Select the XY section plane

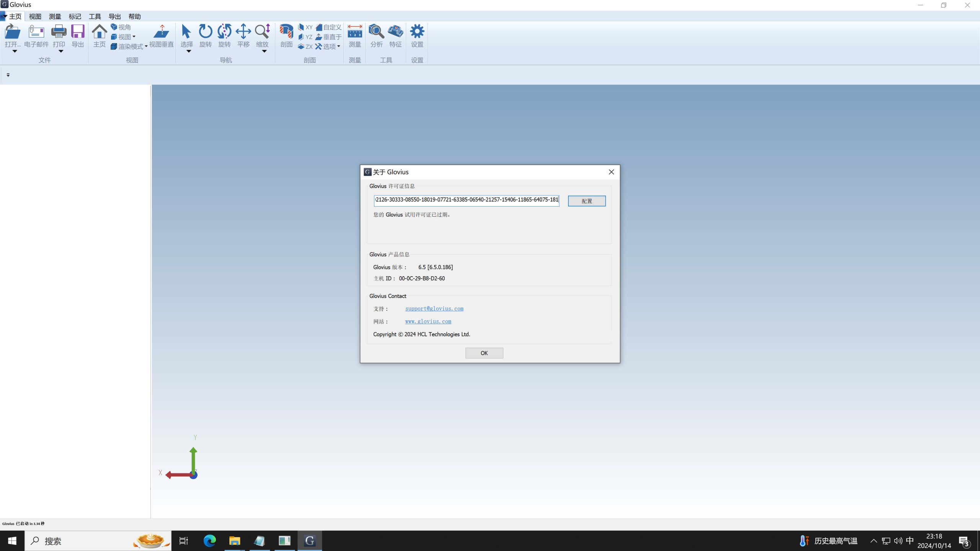(x=305, y=27)
